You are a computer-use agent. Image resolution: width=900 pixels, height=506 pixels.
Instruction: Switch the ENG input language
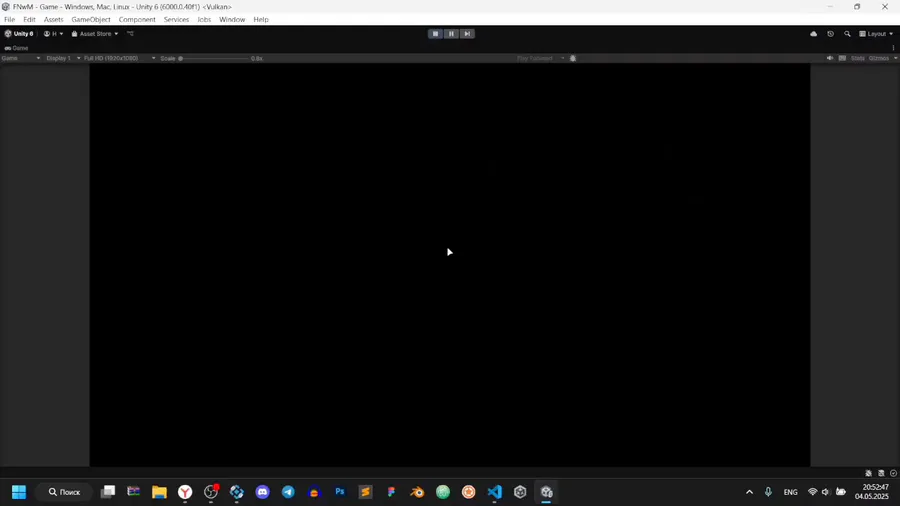(790, 492)
